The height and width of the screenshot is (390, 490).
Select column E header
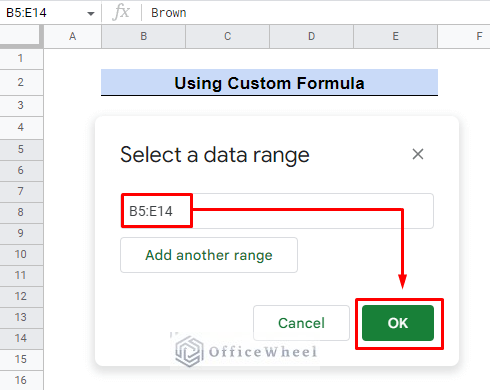tap(395, 36)
